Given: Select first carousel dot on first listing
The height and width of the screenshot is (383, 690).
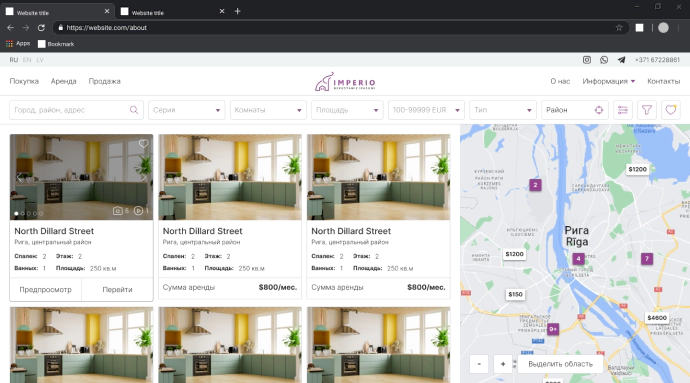Looking at the screenshot, I should point(16,214).
